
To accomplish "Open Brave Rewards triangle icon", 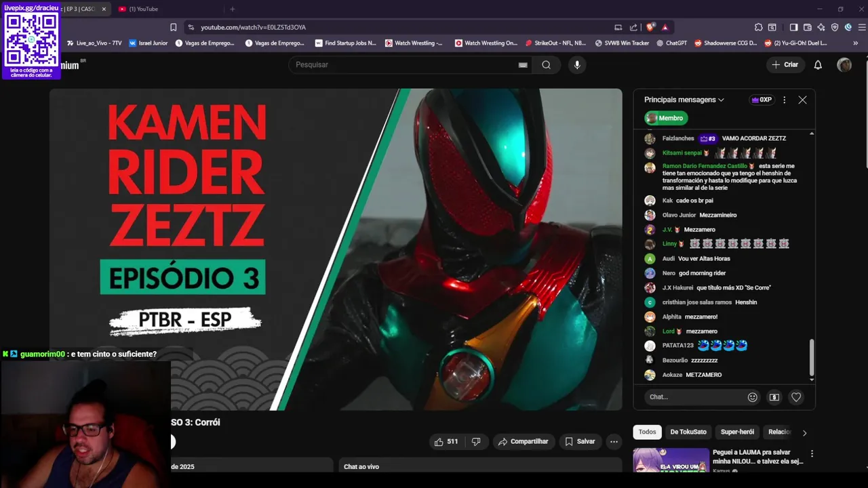I will point(665,27).
